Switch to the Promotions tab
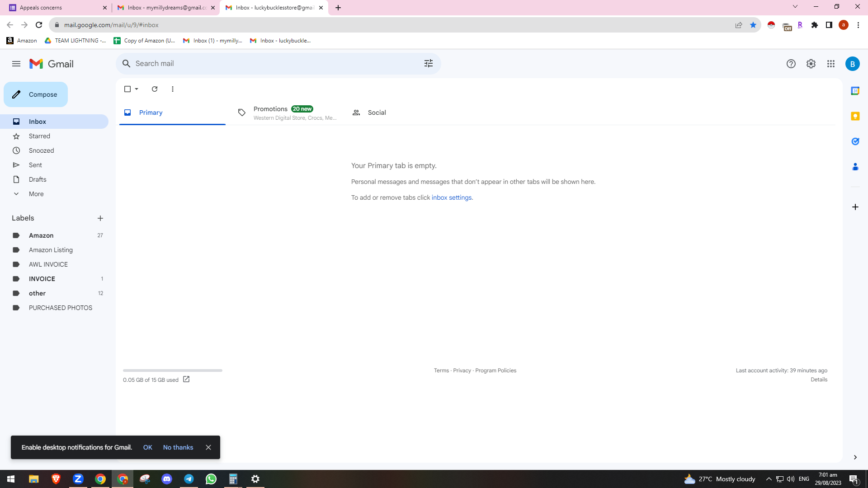 [x=287, y=113]
